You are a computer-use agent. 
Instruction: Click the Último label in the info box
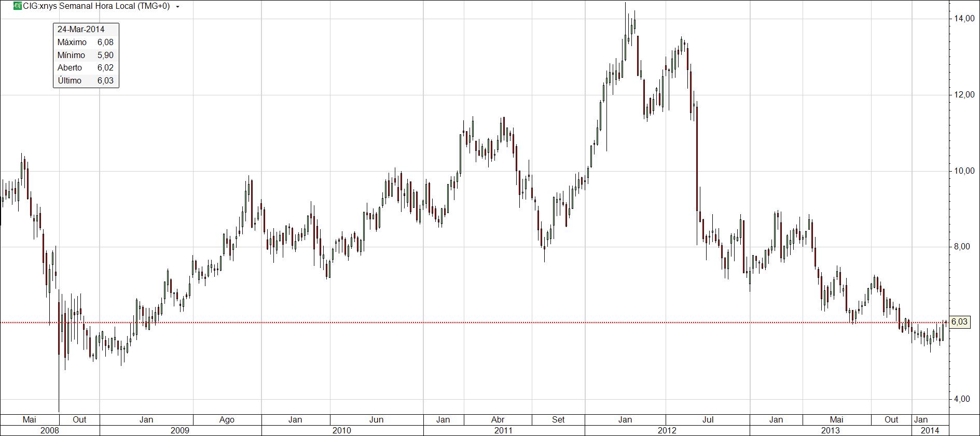70,80
